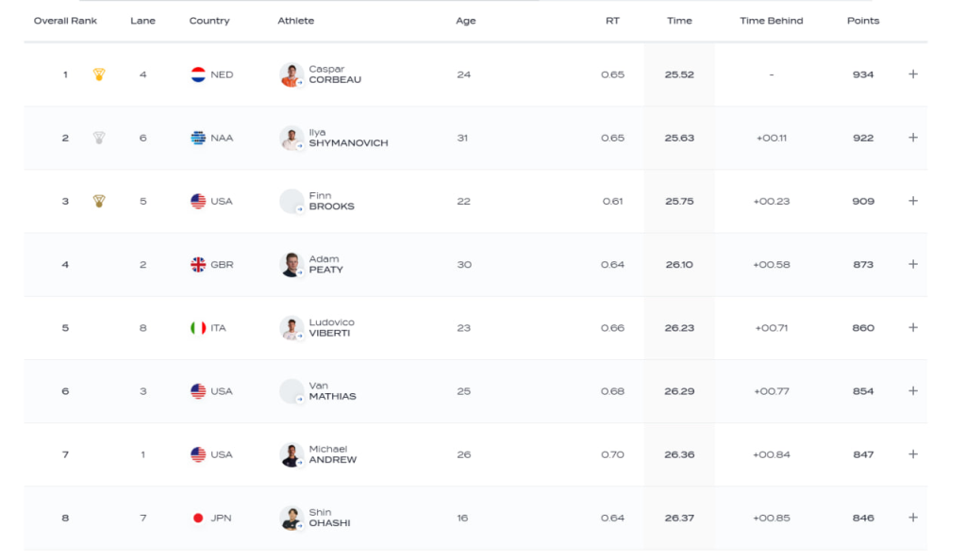Image resolution: width=966 pixels, height=560 pixels.
Task: Click the Points column header
Action: click(862, 21)
